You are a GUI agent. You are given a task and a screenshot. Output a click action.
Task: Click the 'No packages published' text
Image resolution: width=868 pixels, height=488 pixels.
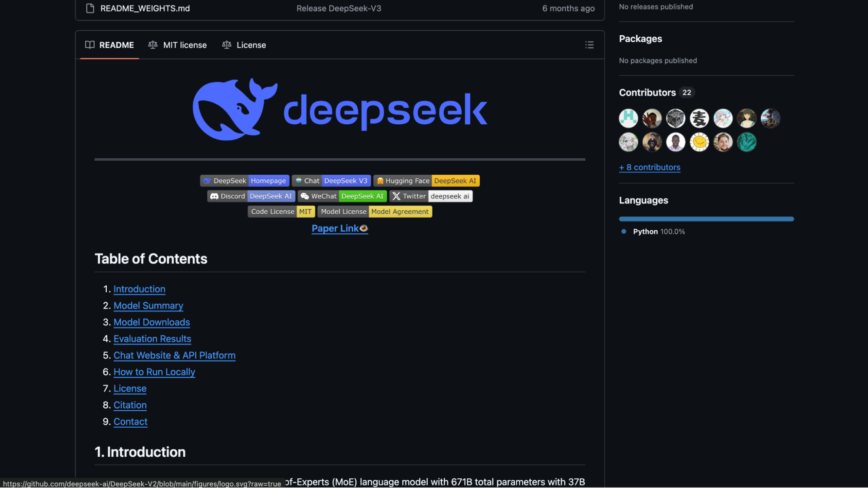point(658,60)
